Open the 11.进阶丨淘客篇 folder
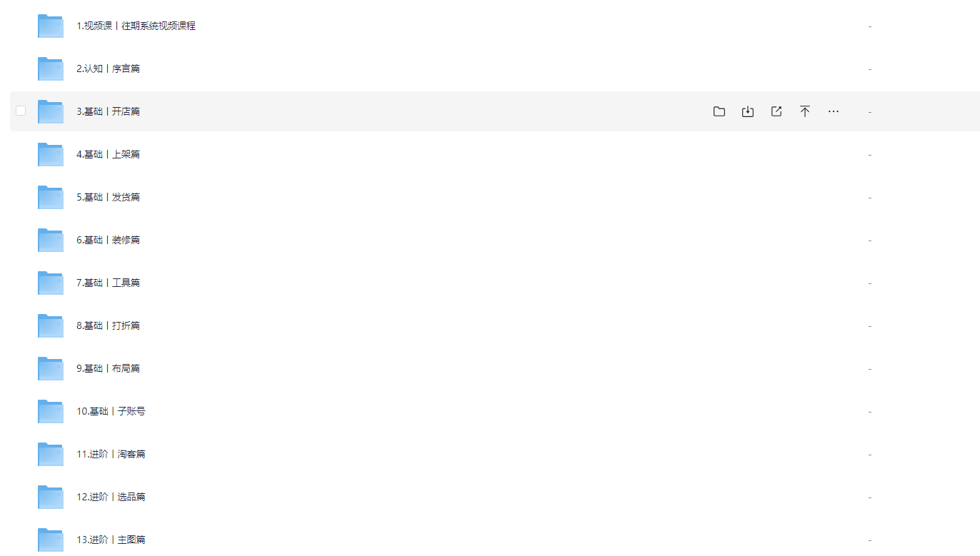The image size is (980, 556). (x=111, y=454)
